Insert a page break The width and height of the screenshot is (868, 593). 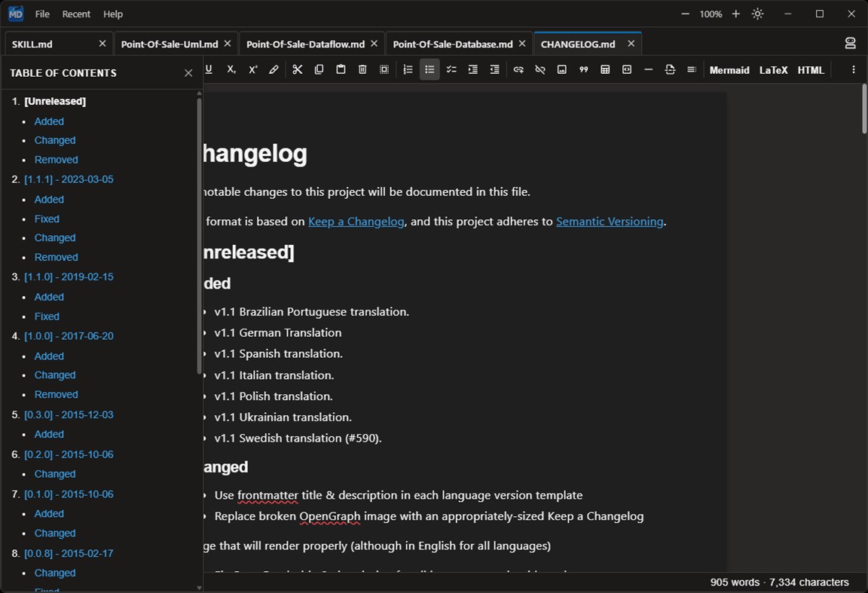pyautogui.click(x=670, y=70)
